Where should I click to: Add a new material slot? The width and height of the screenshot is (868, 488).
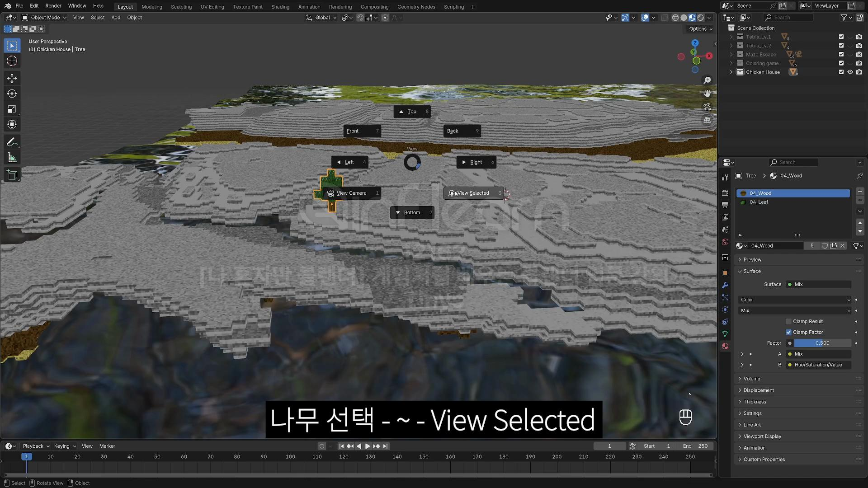[x=860, y=192]
